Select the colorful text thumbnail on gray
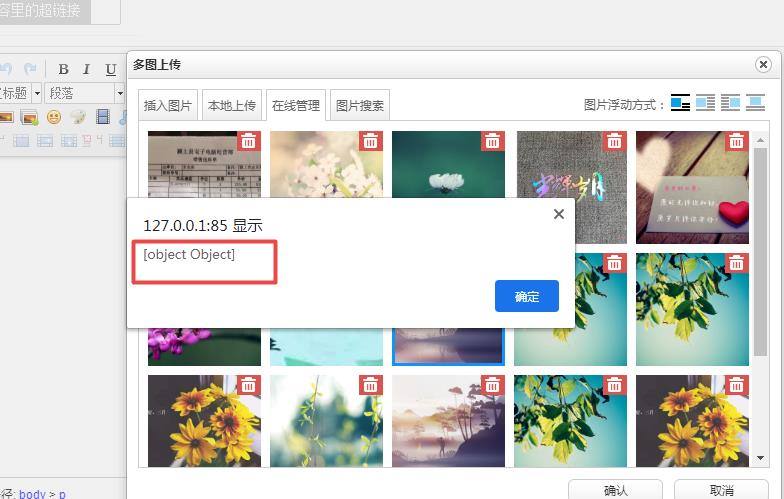The width and height of the screenshot is (784, 499). pos(571,185)
